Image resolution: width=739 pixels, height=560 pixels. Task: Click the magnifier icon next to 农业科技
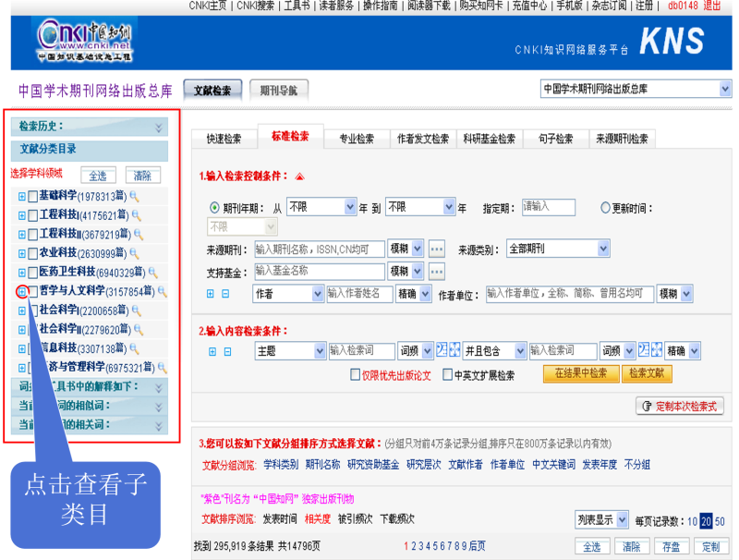[x=134, y=253]
